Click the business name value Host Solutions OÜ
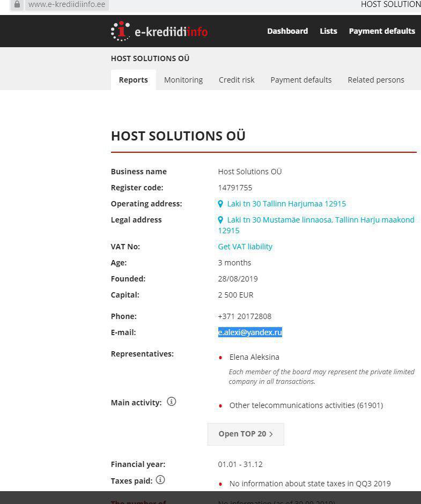This screenshot has width=421, height=504. click(250, 172)
